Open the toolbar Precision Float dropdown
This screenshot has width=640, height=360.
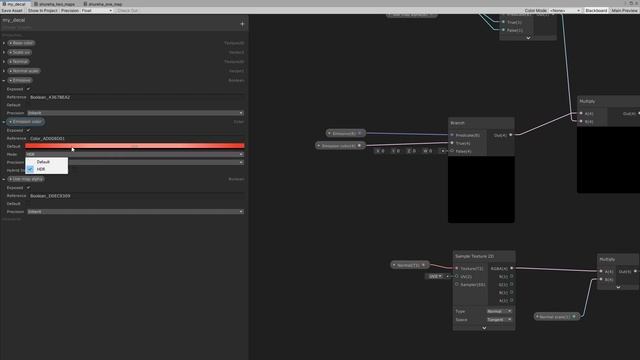97,11
